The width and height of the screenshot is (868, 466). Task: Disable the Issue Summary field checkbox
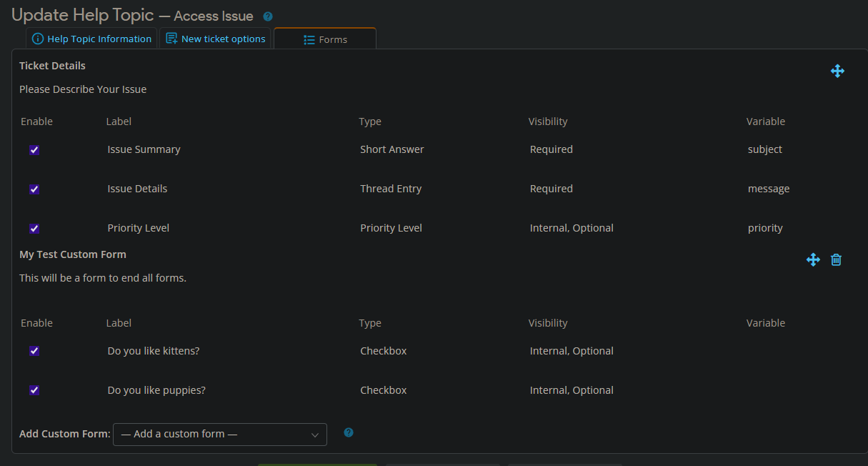point(34,150)
